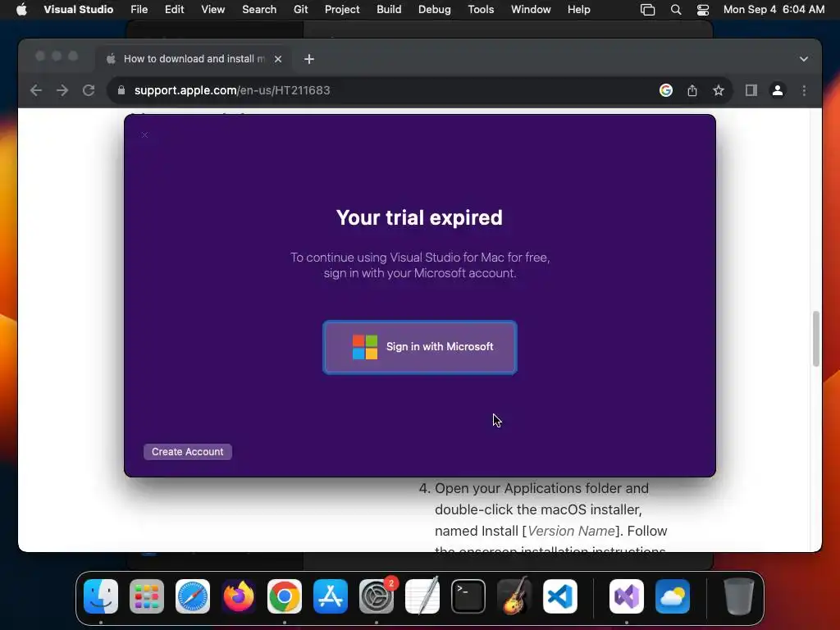Open Launchpad from the Dock
Image resolution: width=840 pixels, height=630 pixels.
[147, 596]
